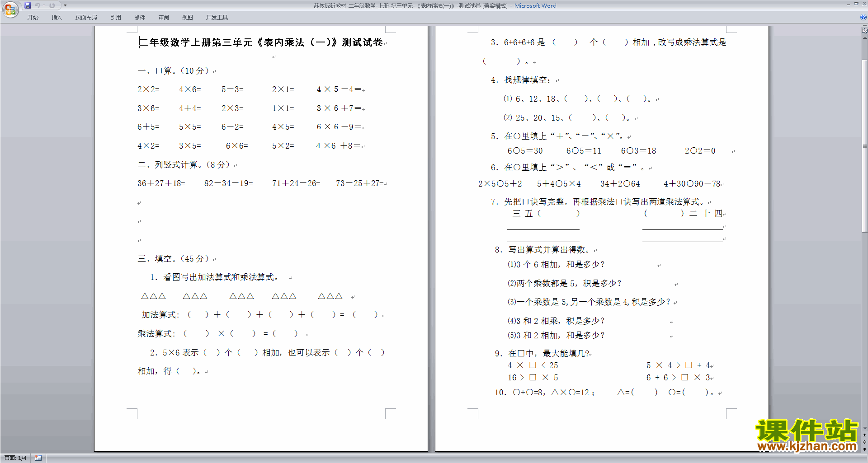
Task: Click the vertical scrollbar down arrow
Action: 864,428
